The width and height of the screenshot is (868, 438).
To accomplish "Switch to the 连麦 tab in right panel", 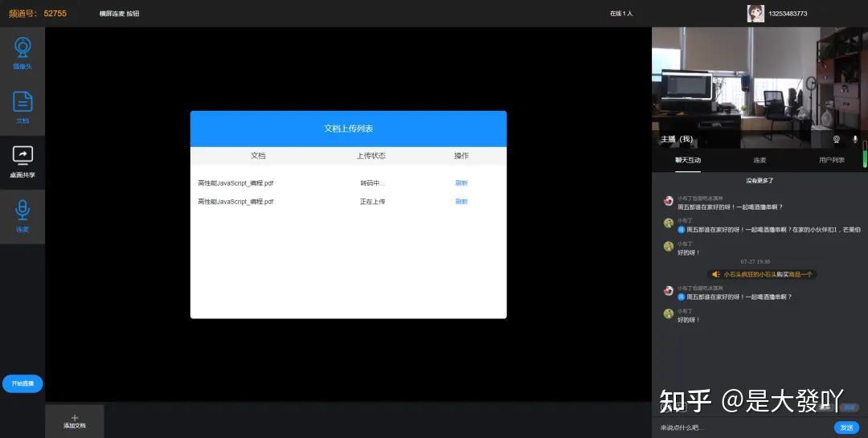I will pos(759,160).
